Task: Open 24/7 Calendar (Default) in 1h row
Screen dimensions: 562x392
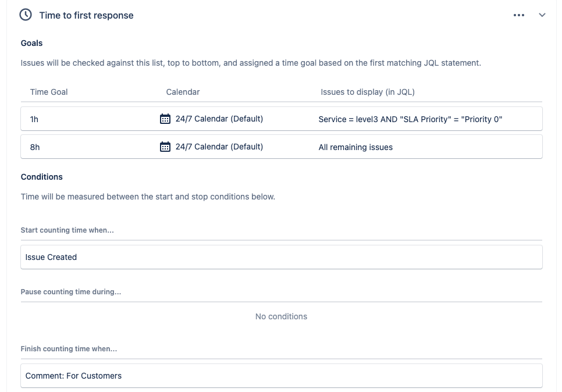Action: pyautogui.click(x=219, y=119)
